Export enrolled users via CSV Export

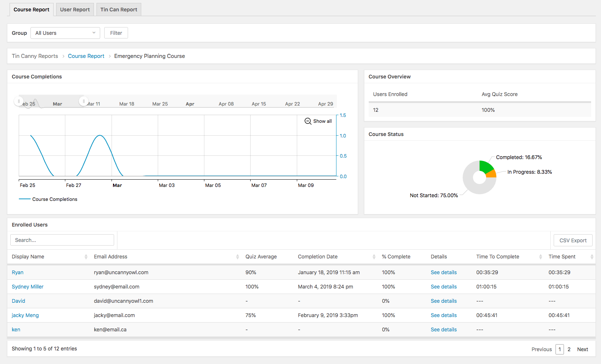pyautogui.click(x=573, y=240)
